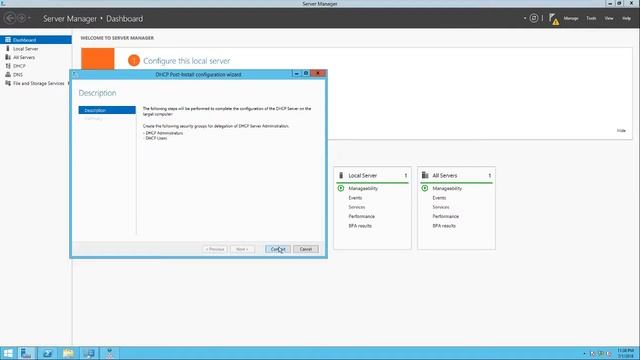The width and height of the screenshot is (640, 360).
Task: Open Manageability in All Servers tile
Action: pyautogui.click(x=447, y=189)
